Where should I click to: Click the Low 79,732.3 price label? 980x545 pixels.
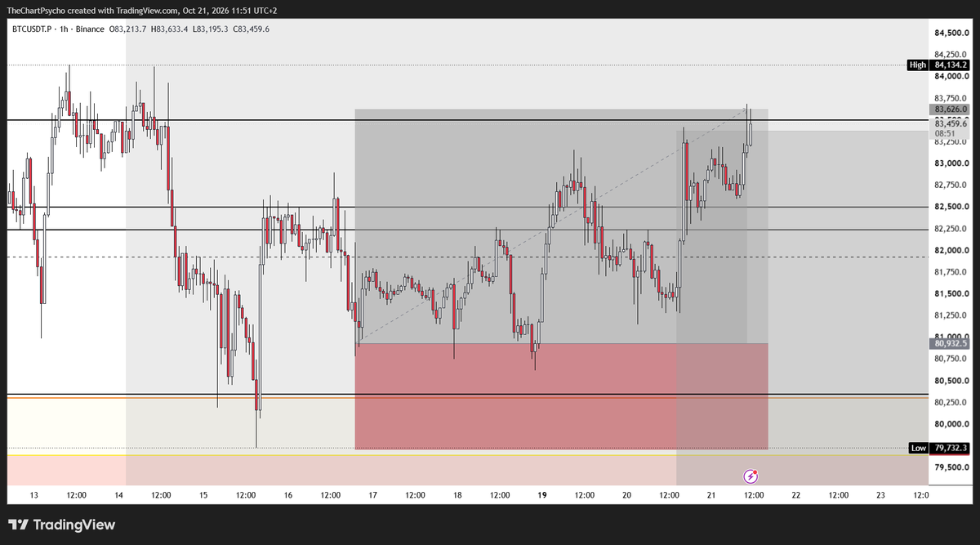point(938,448)
